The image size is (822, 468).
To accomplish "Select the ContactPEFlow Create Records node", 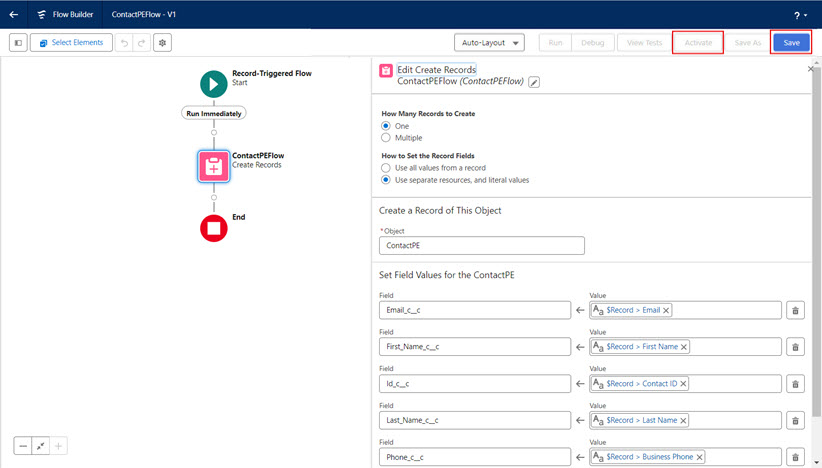I will [213, 167].
